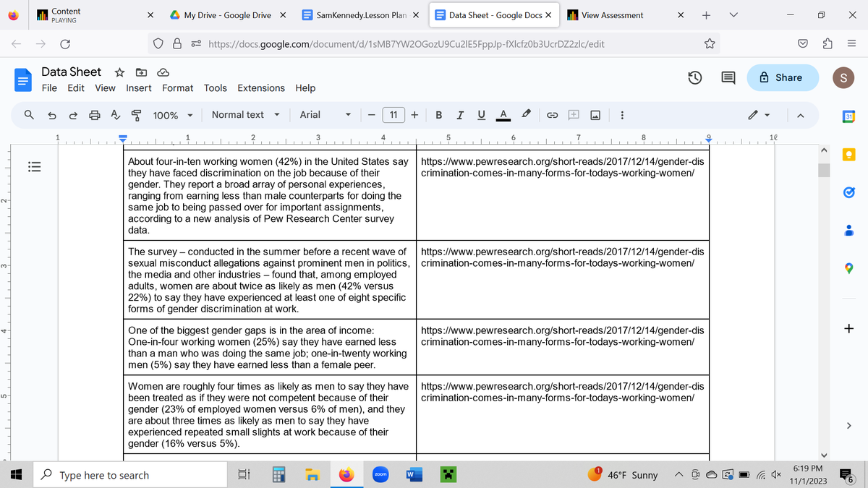The height and width of the screenshot is (488, 868).
Task: Open the Firefox application menu
Action: click(x=851, y=44)
